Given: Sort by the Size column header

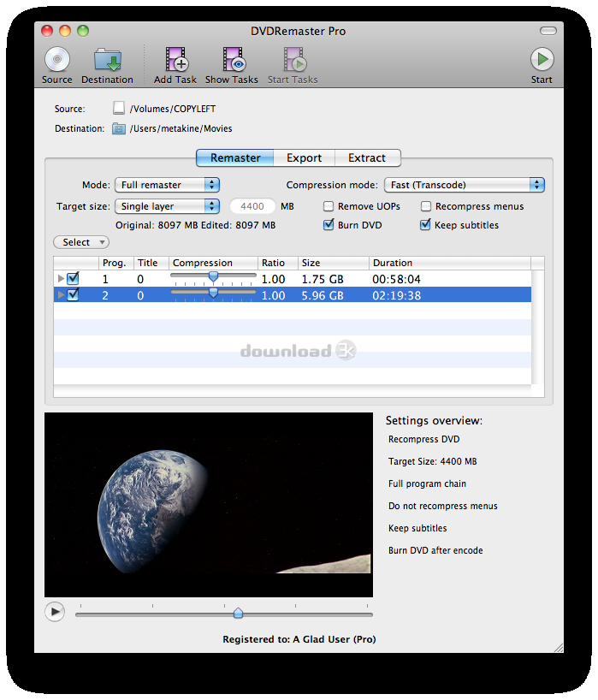Looking at the screenshot, I should 334,263.
